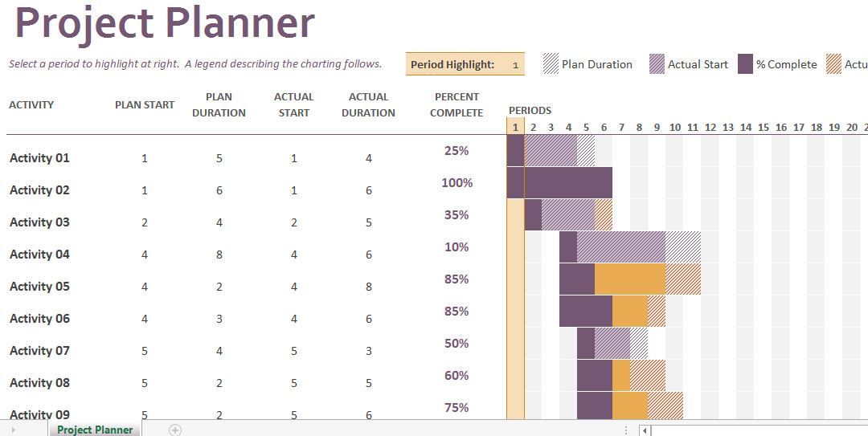Click the Project Planner title text
This screenshot has width=868, height=436.
(165, 22)
